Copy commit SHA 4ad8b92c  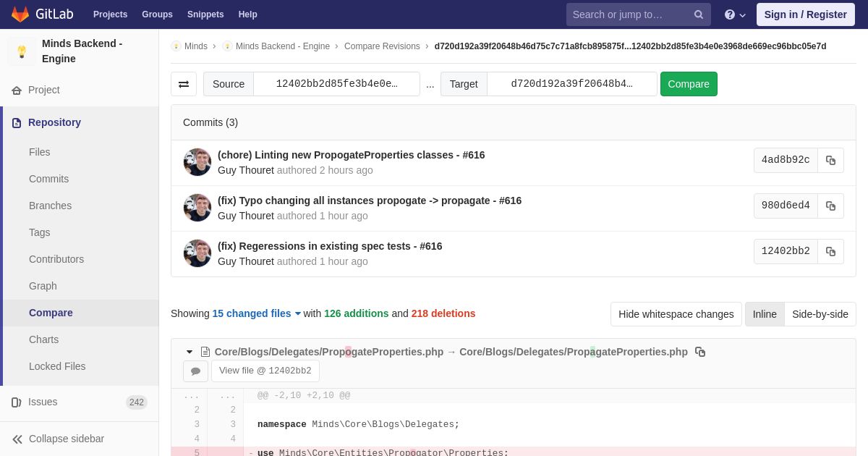[830, 160]
